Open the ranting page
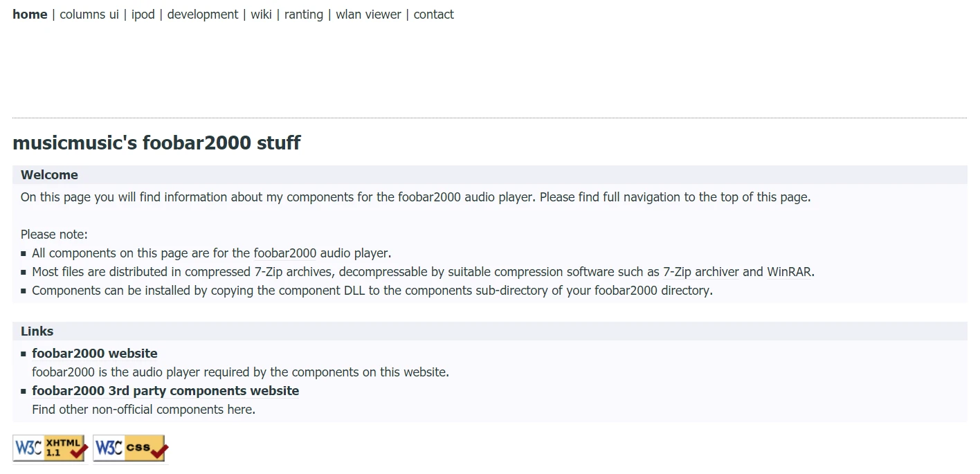 click(x=303, y=15)
